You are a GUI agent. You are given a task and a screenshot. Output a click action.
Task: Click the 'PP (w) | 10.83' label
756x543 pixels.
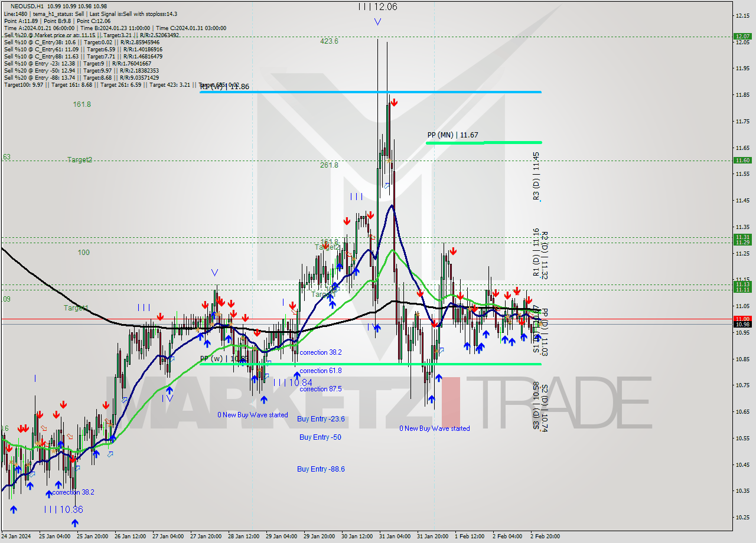coord(223,358)
